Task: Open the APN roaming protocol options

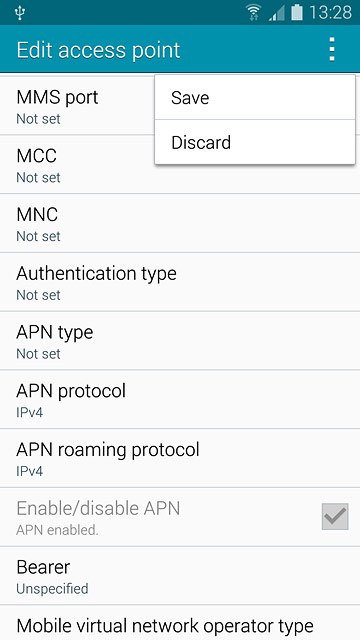Action: coord(180,458)
